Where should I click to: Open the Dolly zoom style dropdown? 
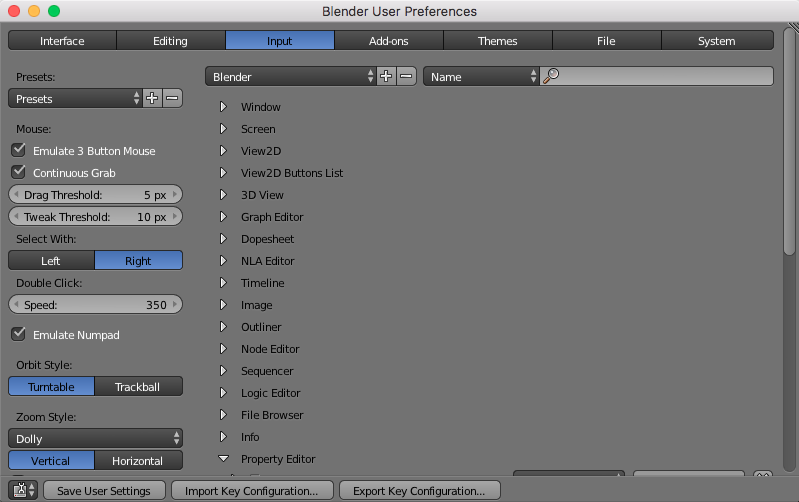pyautogui.click(x=95, y=438)
